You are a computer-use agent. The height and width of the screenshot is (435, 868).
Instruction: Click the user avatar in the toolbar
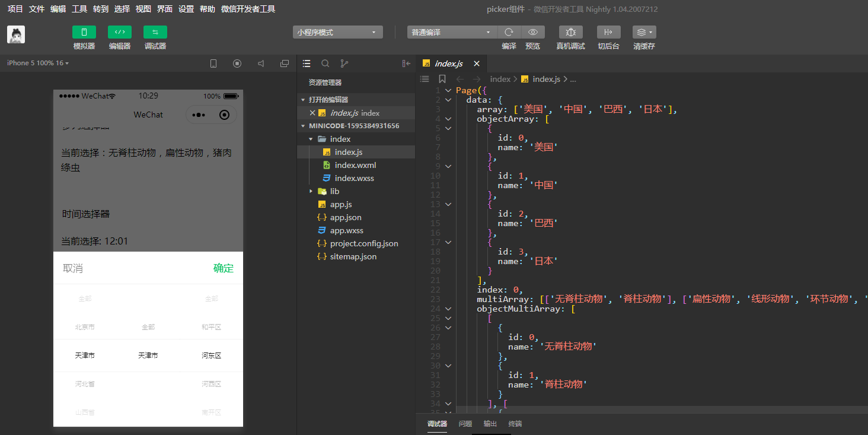16,34
